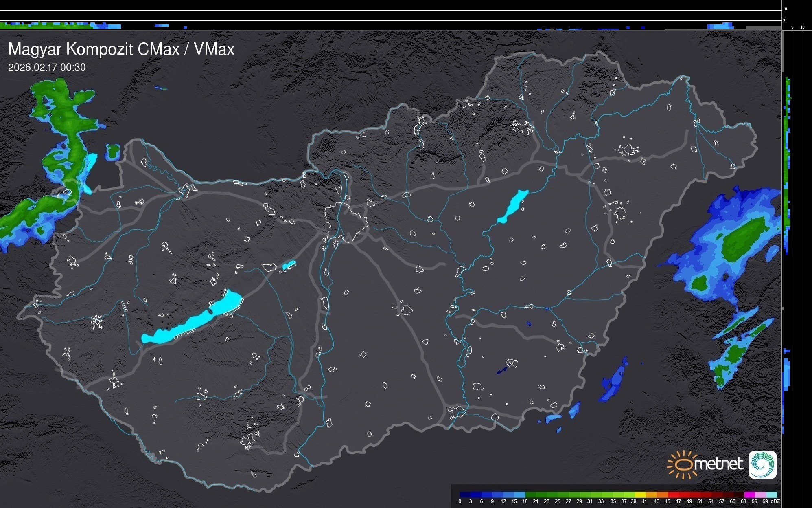Pick the magenta 63 dBZ legend swatch
This screenshot has height=508, width=812.
749,495
